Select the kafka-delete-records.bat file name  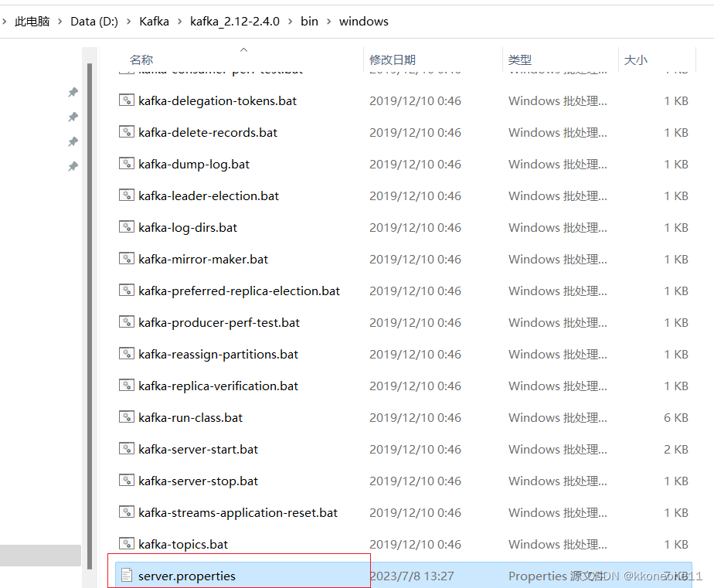208,133
